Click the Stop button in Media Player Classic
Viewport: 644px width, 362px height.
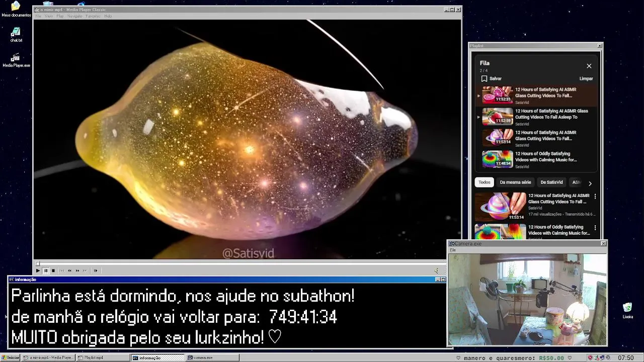pyautogui.click(x=53, y=270)
